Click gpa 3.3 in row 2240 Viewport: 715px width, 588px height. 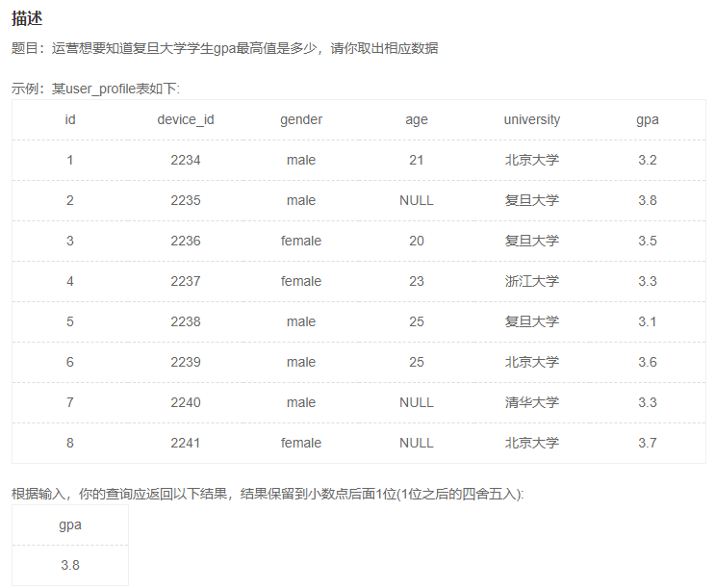[x=648, y=402]
